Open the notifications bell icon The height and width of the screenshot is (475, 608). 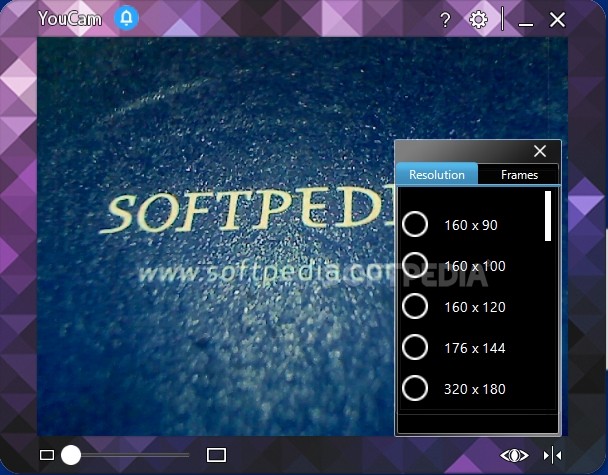point(126,18)
